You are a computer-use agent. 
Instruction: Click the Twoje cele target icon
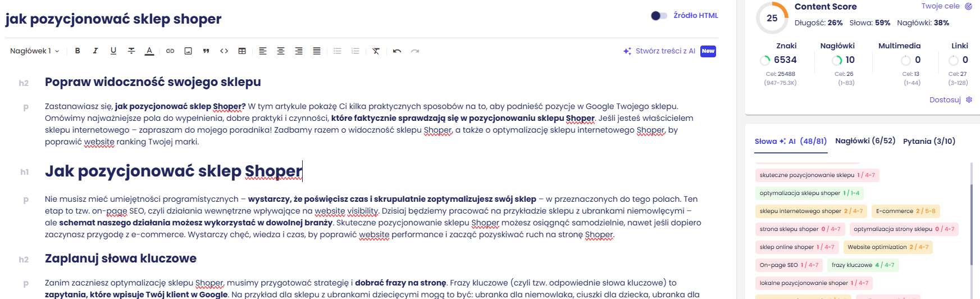point(968,6)
